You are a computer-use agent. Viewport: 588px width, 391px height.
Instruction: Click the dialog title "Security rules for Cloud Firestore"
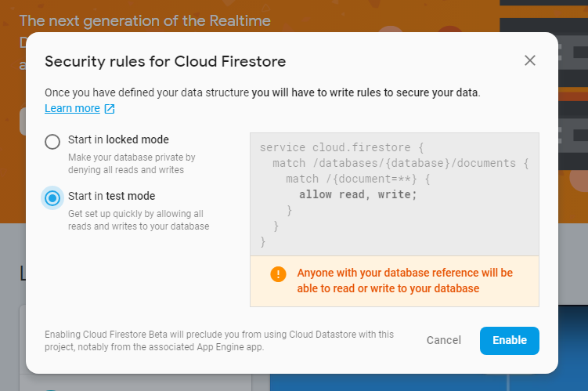pos(165,61)
